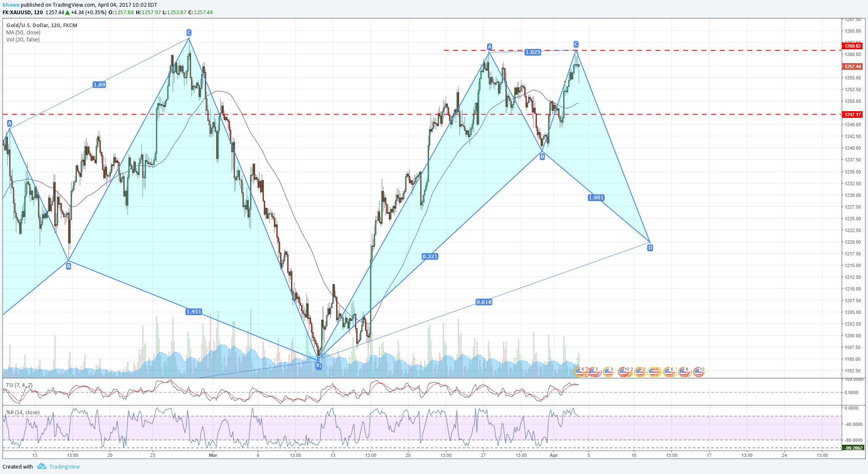Click the TradingView cloud logo icon

pyautogui.click(x=41, y=466)
